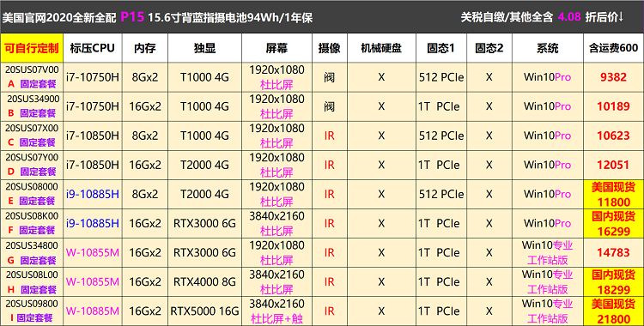Select model code 20SUS07X00
This screenshot has width=644, height=326.
[32, 128]
